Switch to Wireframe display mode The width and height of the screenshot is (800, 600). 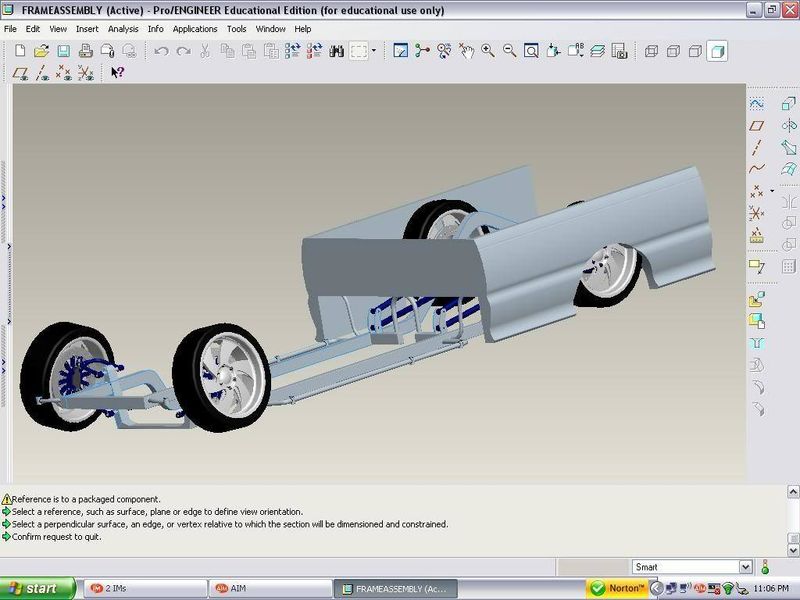point(651,51)
